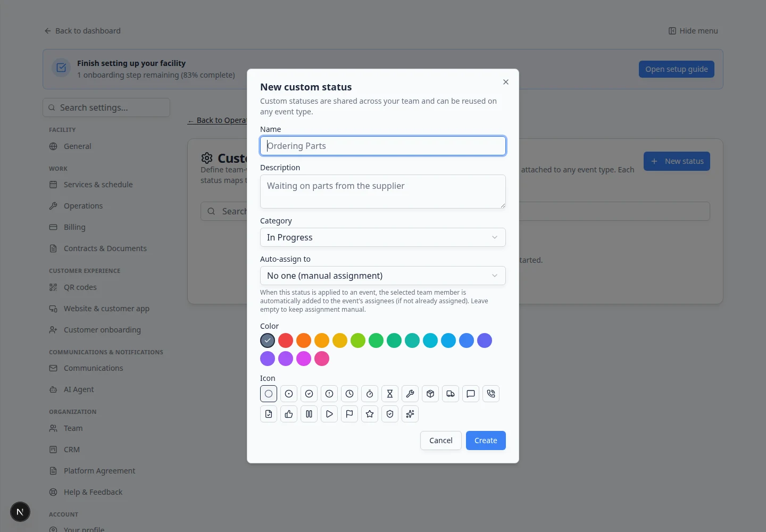This screenshot has width=766, height=532.
Task: Choose the circle with dot status icon
Action: [x=289, y=394]
